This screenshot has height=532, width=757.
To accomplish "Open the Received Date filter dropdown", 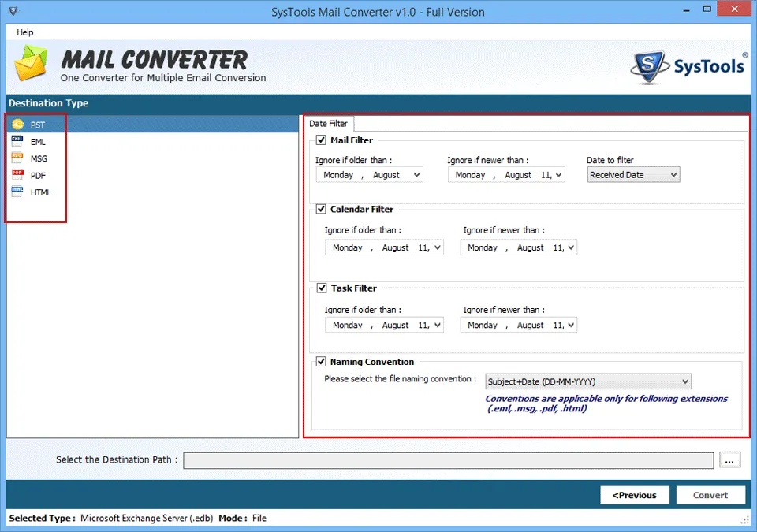I will pos(633,175).
